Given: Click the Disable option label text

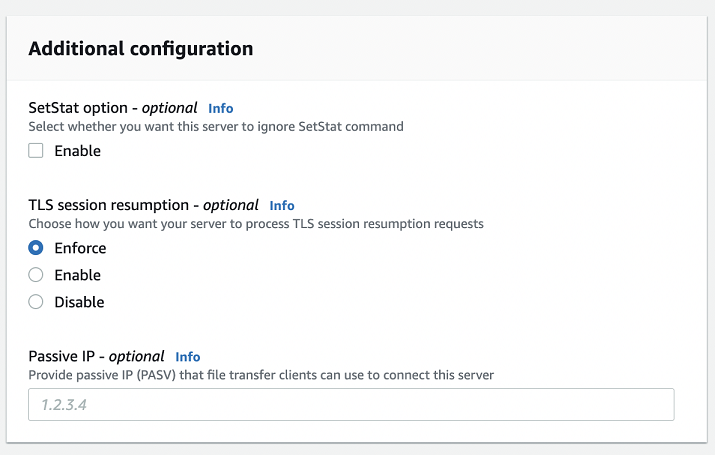Looking at the screenshot, I should pyautogui.click(x=79, y=302).
